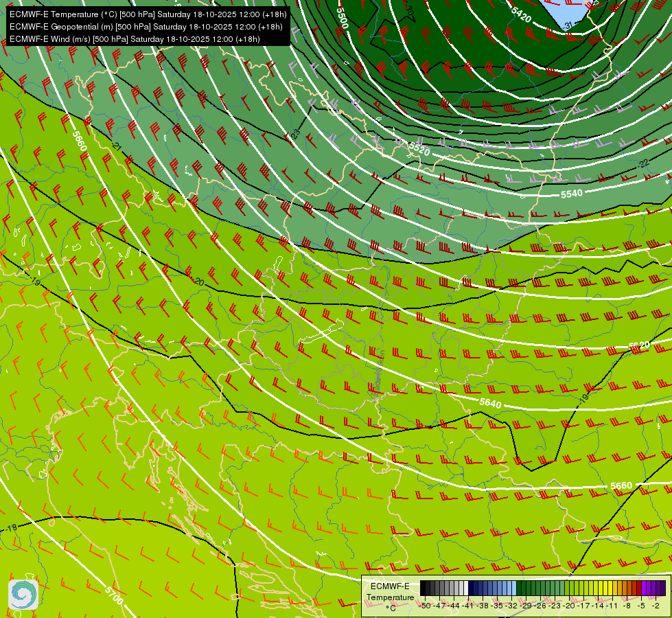This screenshot has width=672, height=618.
Task: Select the light blue swatch above -32
Action: [514, 588]
